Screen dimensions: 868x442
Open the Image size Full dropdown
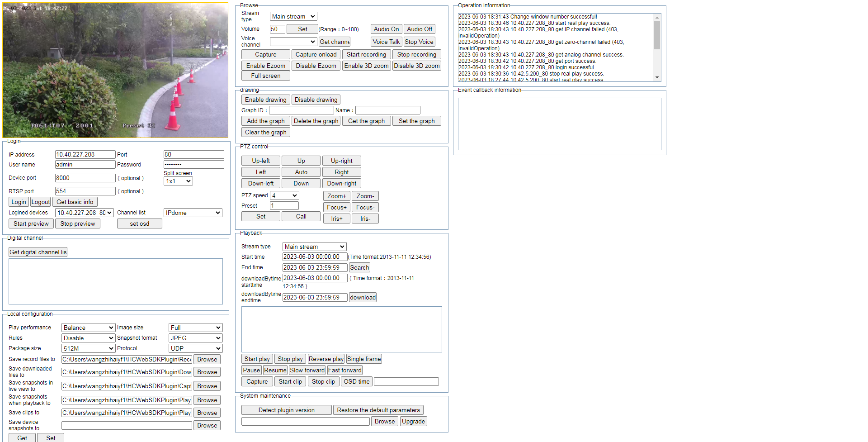tap(195, 328)
